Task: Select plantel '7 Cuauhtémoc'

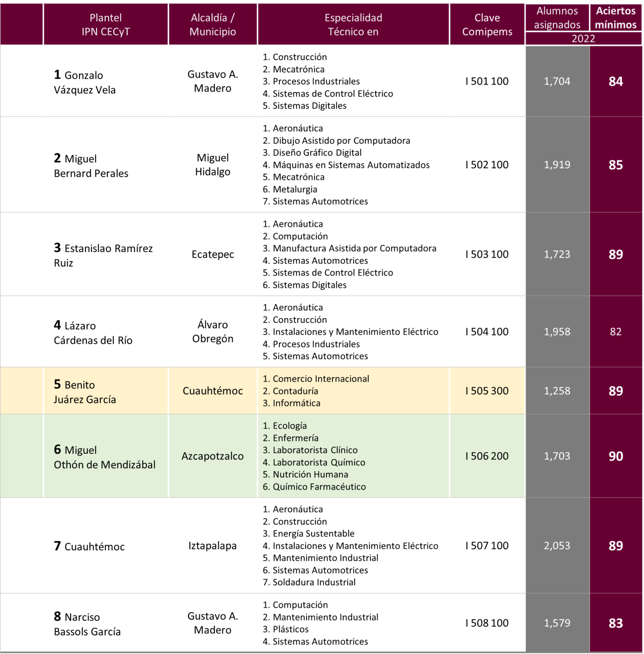Action: [x=89, y=546]
